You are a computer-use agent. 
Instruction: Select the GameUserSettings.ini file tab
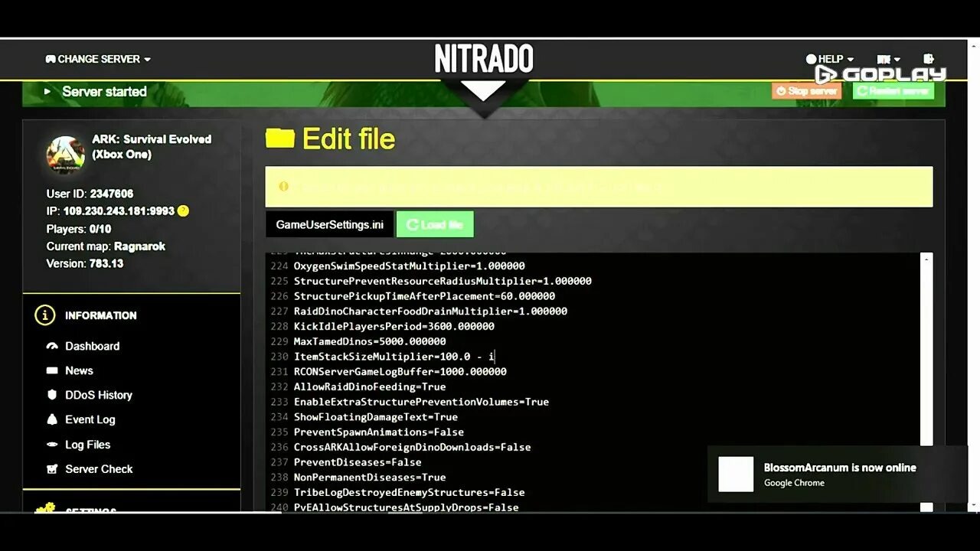(329, 224)
